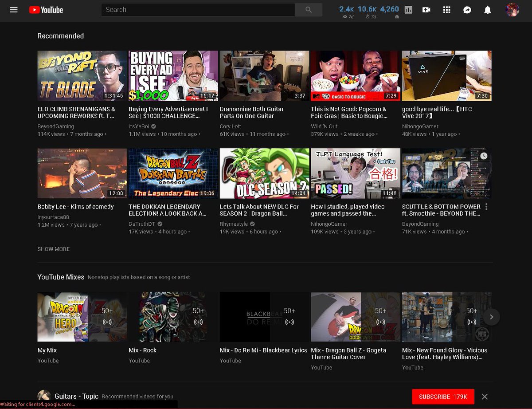Play Do Re Mi Blackbear mix thumbnail
The width and height of the screenshot is (532, 409).
tap(265, 317)
